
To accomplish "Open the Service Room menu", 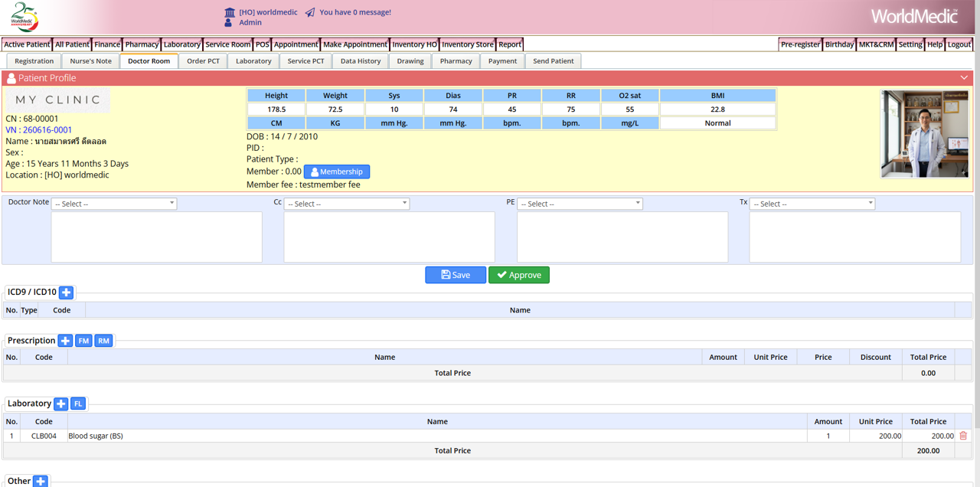I will point(228,44).
